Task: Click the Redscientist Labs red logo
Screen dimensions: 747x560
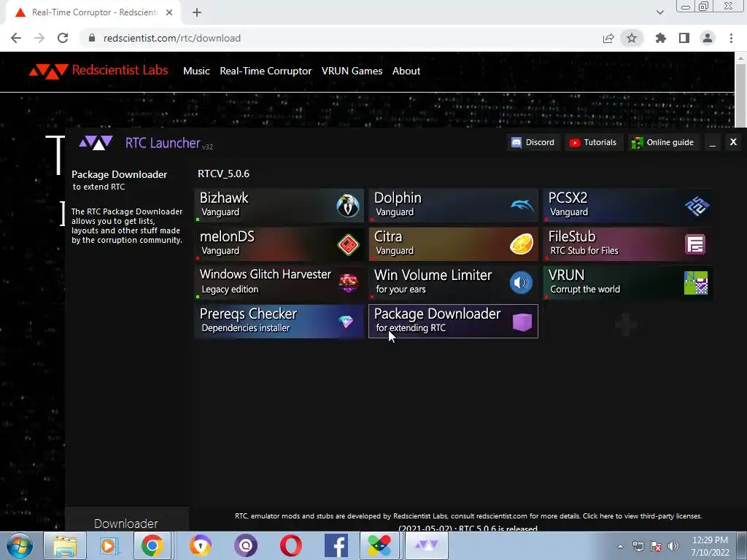Action: tap(48, 71)
